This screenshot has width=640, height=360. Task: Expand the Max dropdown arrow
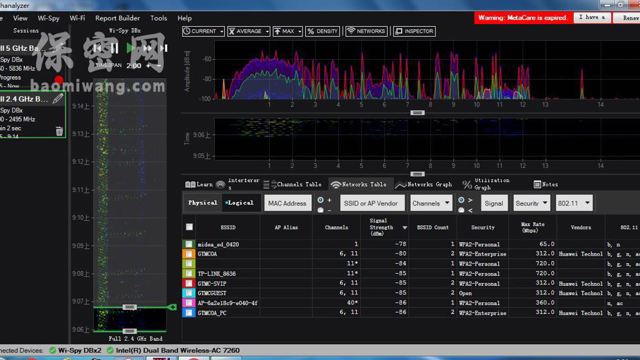(300, 31)
